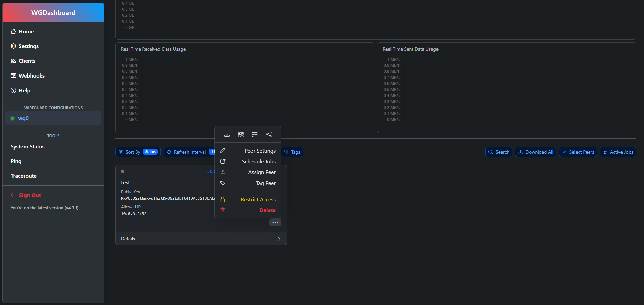
Task: Open the three-dots peer options button
Action: pyautogui.click(x=275, y=222)
